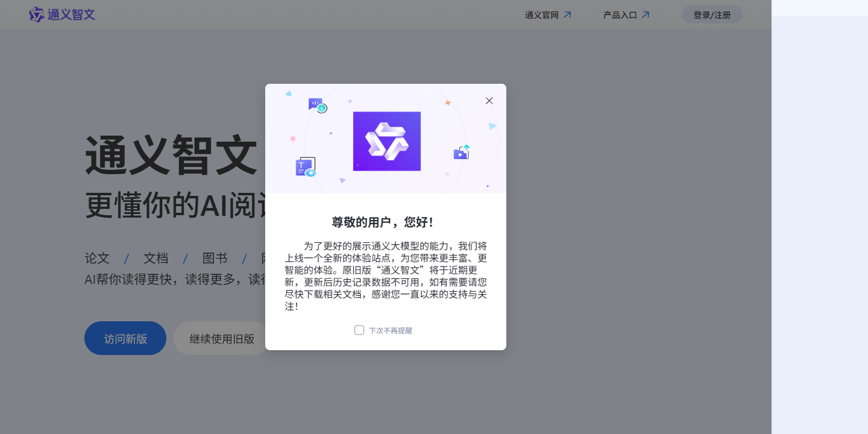
Task: Open the 通义官网 link
Action: (x=541, y=15)
